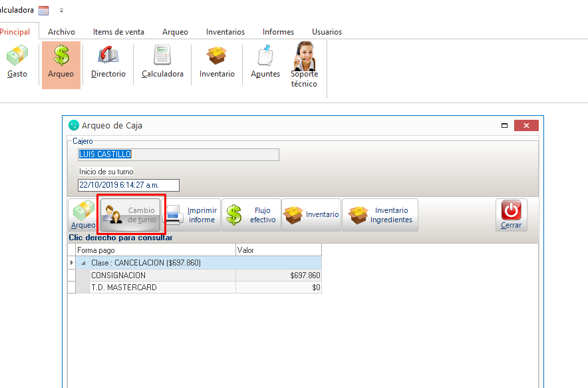Open the Directorio phone book
This screenshot has height=388, width=588.
pyautogui.click(x=108, y=63)
